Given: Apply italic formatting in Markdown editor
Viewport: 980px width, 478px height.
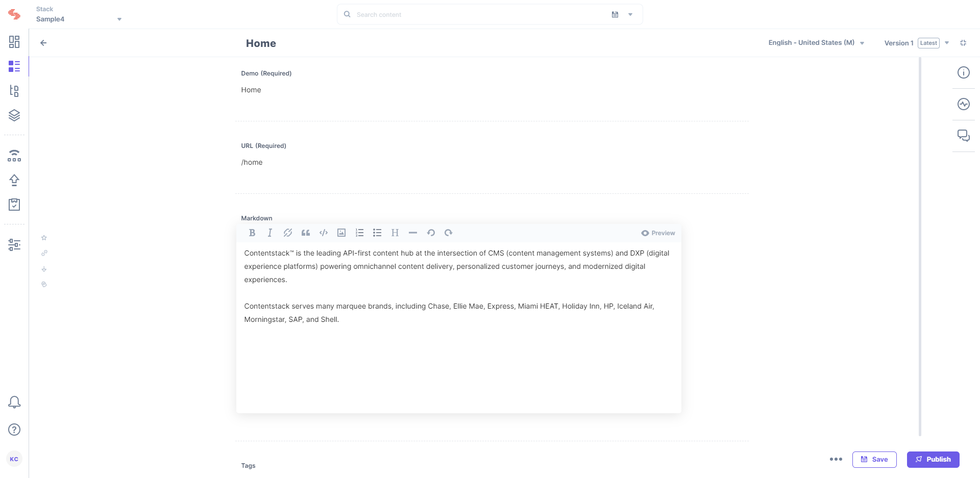Looking at the screenshot, I should pos(270,233).
